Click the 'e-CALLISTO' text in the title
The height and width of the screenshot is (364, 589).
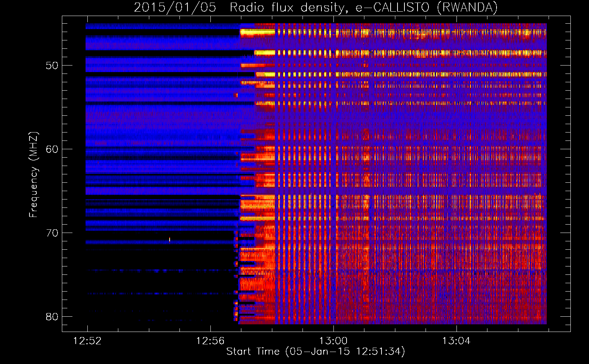[392, 8]
